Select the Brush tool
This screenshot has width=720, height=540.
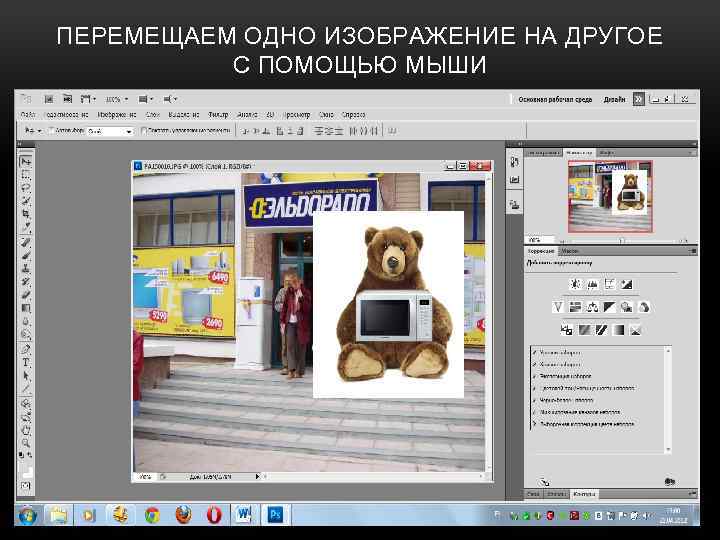pyautogui.click(x=26, y=255)
